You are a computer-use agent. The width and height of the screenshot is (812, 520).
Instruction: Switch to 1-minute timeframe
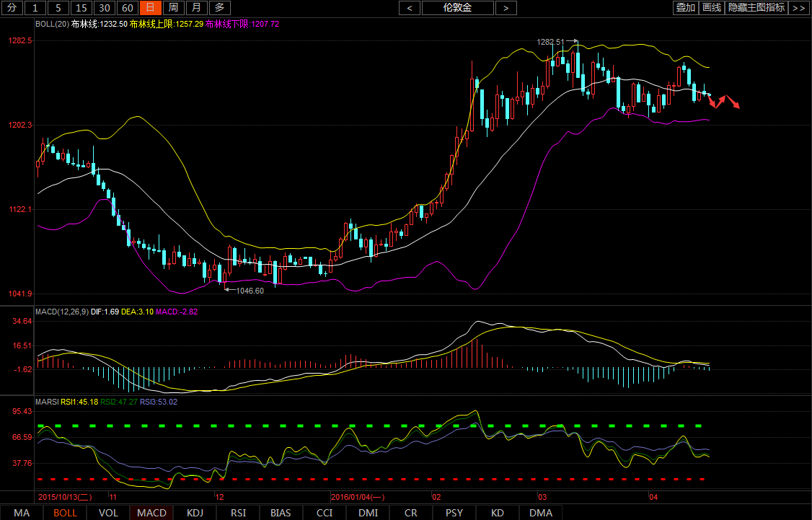35,8
